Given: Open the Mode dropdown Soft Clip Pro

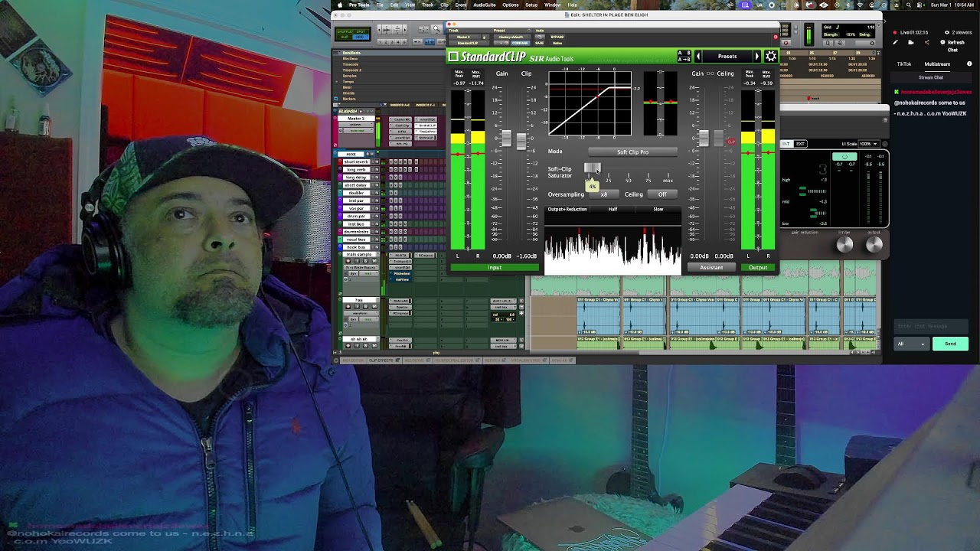Looking at the screenshot, I should [632, 152].
